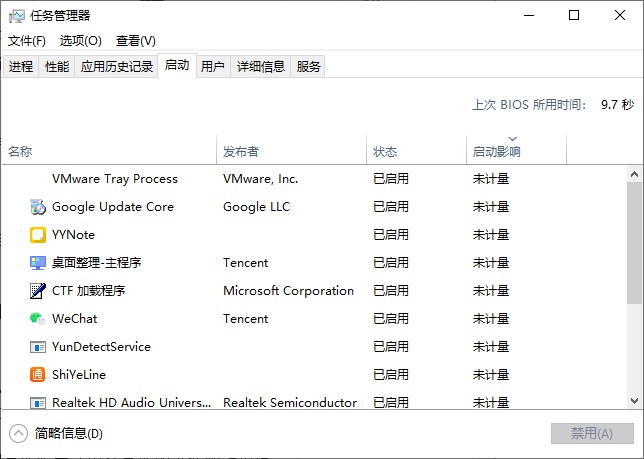Screen dimensions: 644x459
Task: Select the Google Update Core name
Action: (x=113, y=207)
